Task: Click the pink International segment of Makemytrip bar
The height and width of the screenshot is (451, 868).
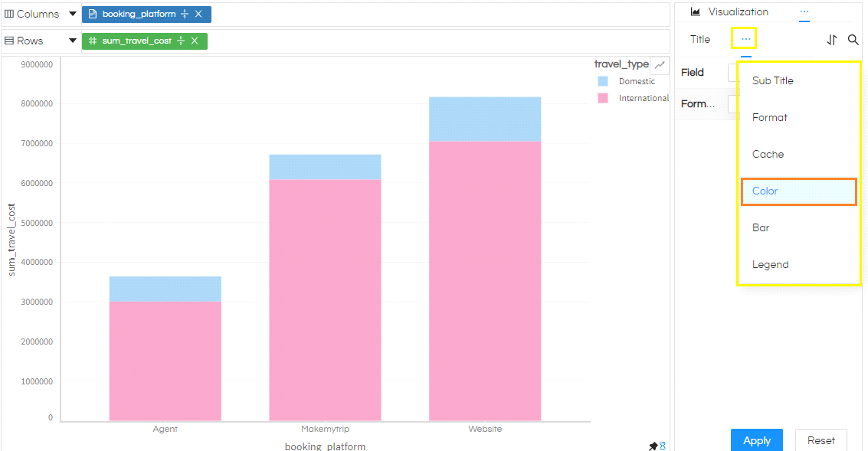Action: pyautogui.click(x=325, y=300)
